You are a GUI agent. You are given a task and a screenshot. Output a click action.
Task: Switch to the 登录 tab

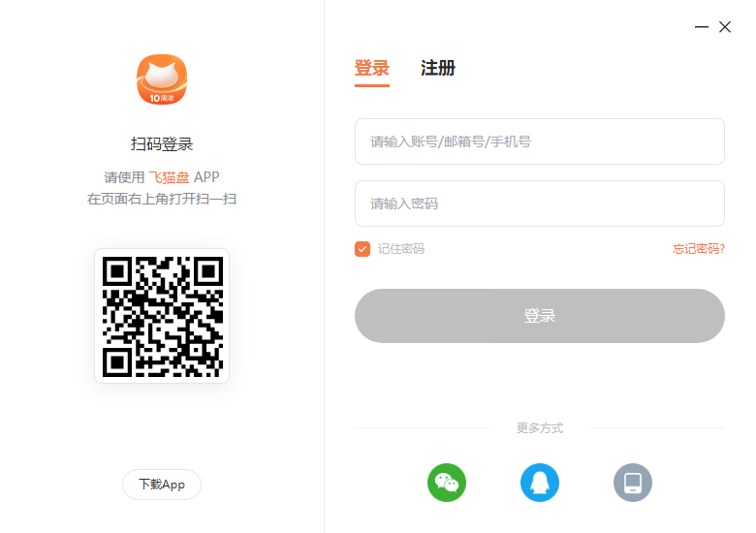click(372, 69)
